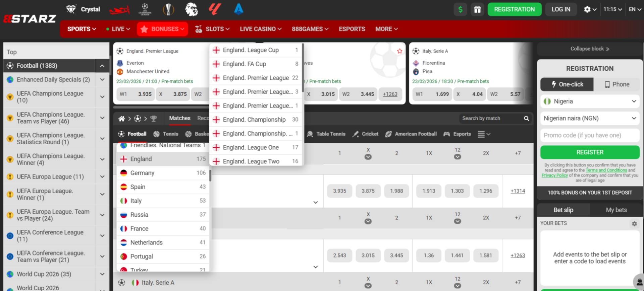Open +1314 more markets link

[x=518, y=191]
